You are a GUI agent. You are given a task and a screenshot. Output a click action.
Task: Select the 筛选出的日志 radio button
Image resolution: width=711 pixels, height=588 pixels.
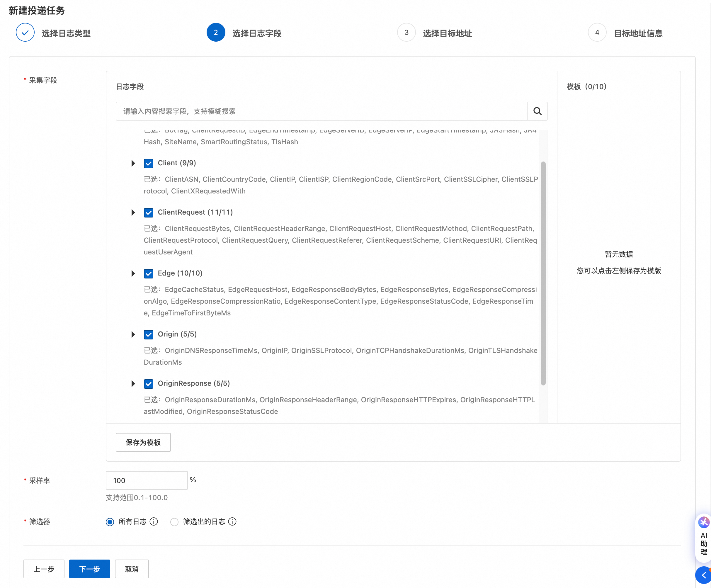point(174,522)
